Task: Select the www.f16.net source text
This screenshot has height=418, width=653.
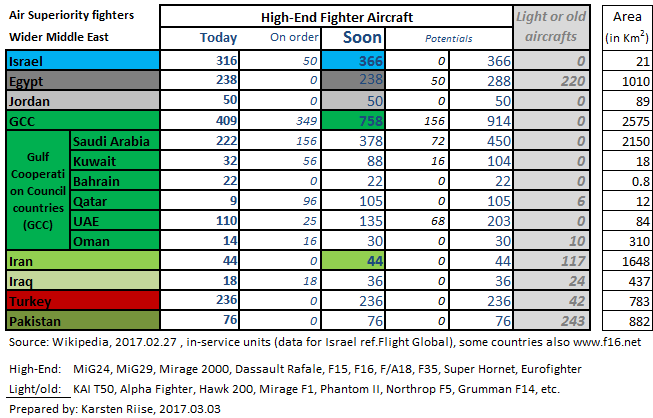Action: (607, 342)
